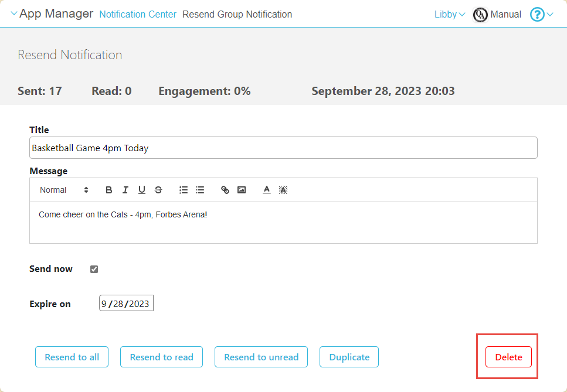567x392 pixels.
Task: Expand the help menu chevron
Action: [x=550, y=14]
